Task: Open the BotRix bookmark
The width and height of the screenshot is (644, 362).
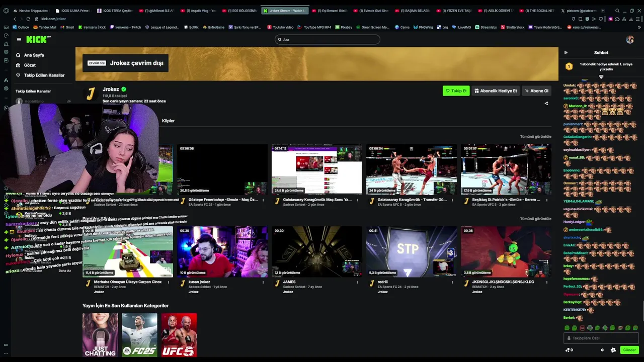Action: 191,27
